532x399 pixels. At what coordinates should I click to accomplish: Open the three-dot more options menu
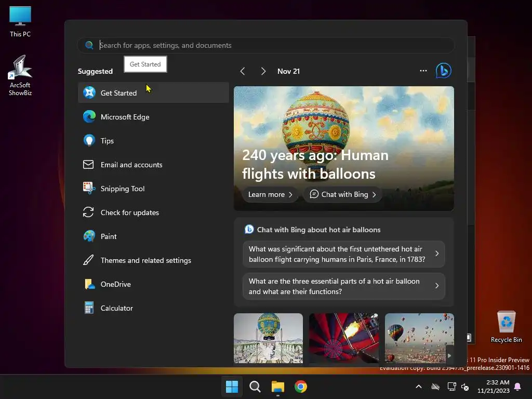click(423, 71)
